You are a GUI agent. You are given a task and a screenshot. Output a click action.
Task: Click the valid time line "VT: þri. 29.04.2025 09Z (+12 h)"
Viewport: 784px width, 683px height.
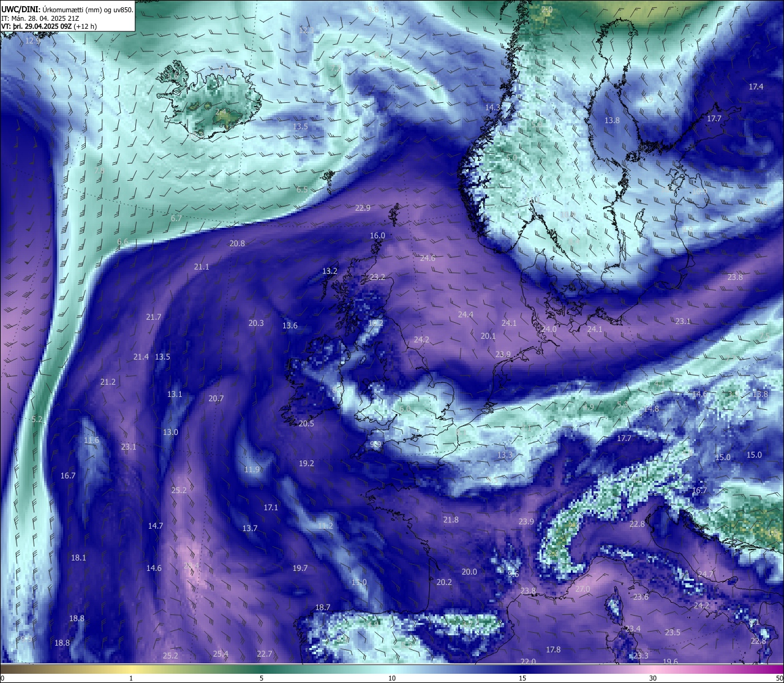pos(49,26)
